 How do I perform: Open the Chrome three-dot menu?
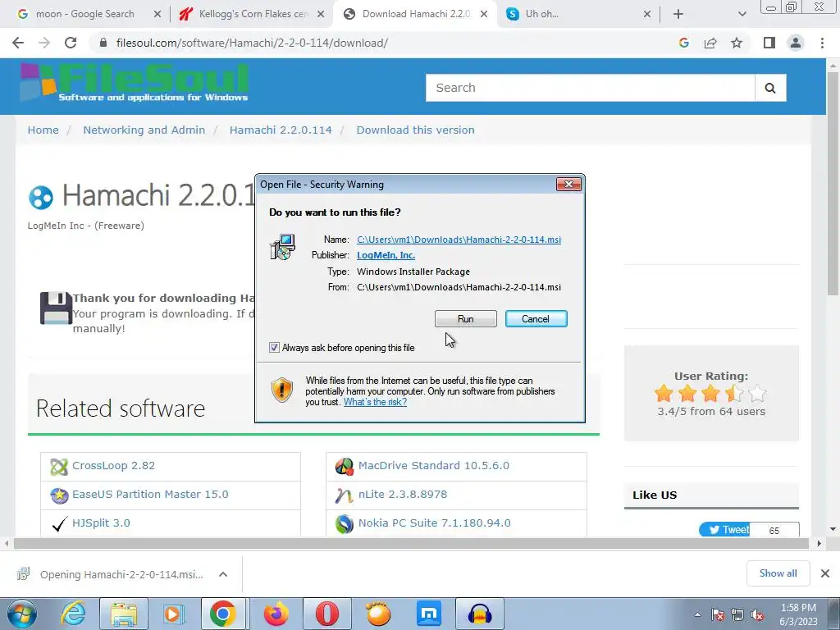tap(822, 43)
